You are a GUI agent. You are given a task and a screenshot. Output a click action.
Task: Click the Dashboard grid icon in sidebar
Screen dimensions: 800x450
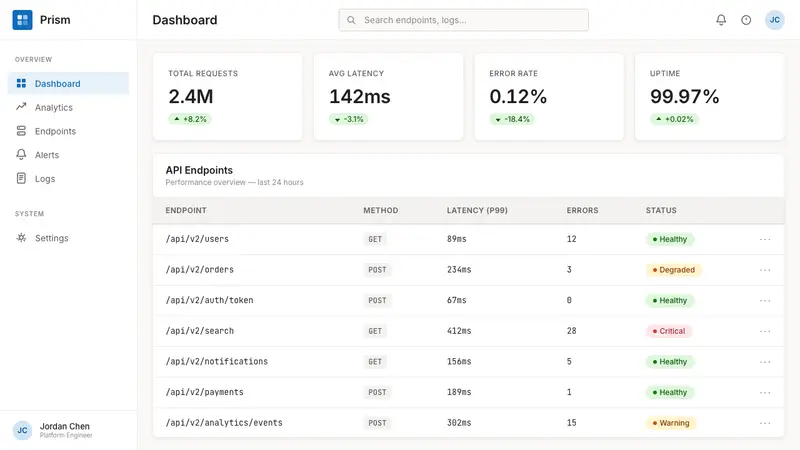[x=21, y=83]
